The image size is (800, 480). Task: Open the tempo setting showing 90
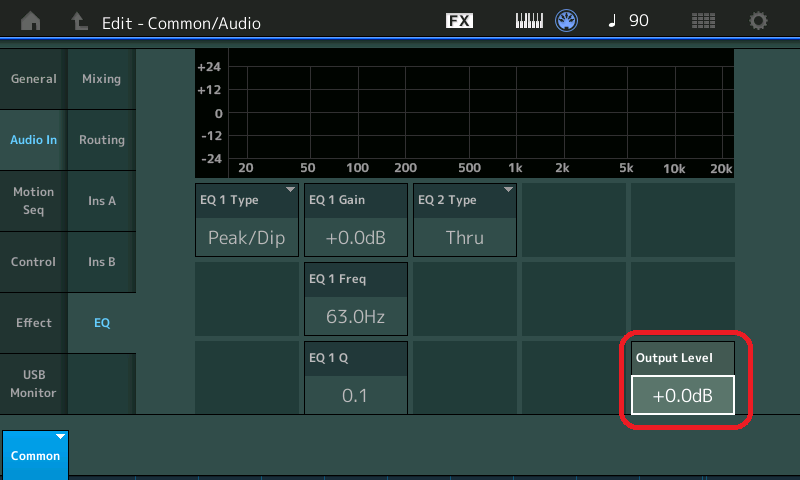click(x=629, y=21)
